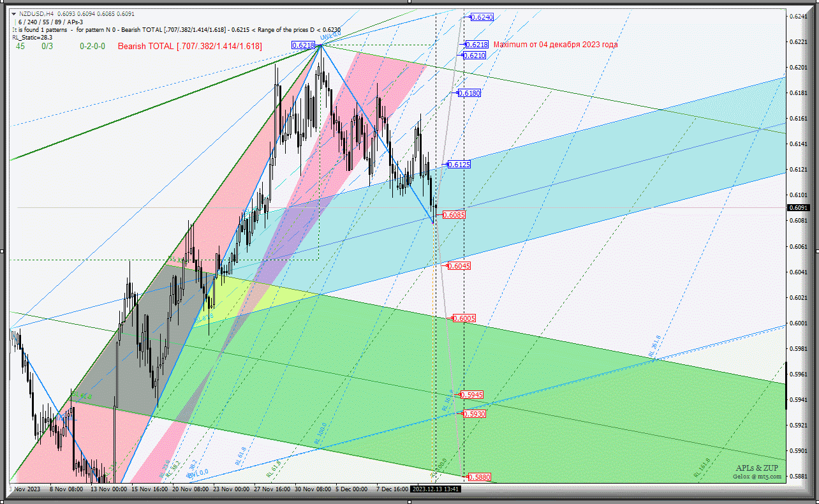Image resolution: width=819 pixels, height=504 pixels.
Task: Click the 0.6218 label at chart peak
Action: [x=303, y=45]
